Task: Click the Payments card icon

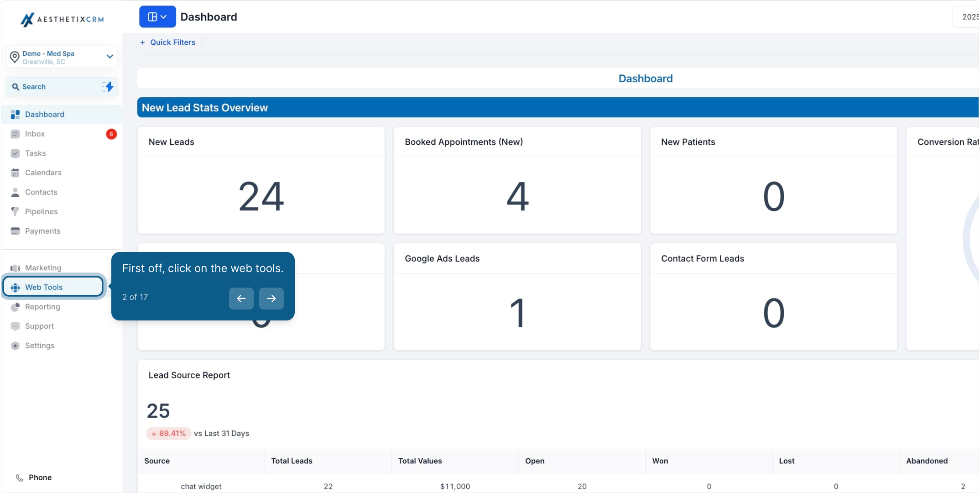Action: tap(15, 231)
